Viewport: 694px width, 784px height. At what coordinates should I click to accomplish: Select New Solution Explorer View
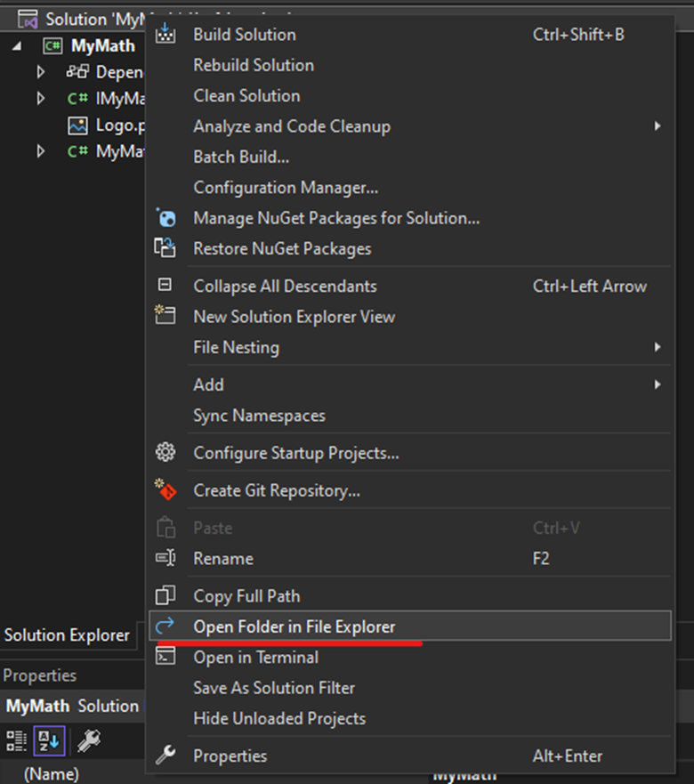(410, 317)
